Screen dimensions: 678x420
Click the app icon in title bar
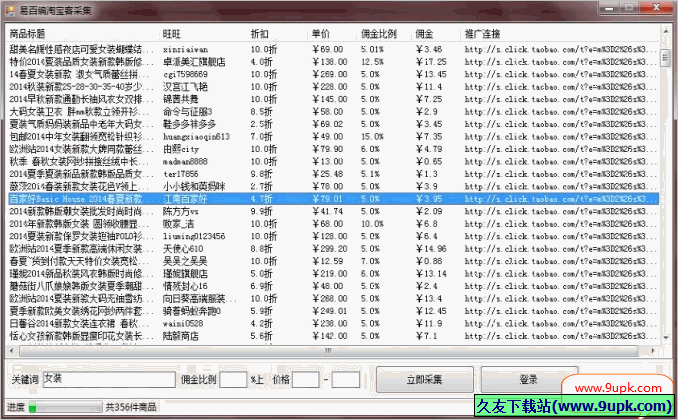point(10,10)
